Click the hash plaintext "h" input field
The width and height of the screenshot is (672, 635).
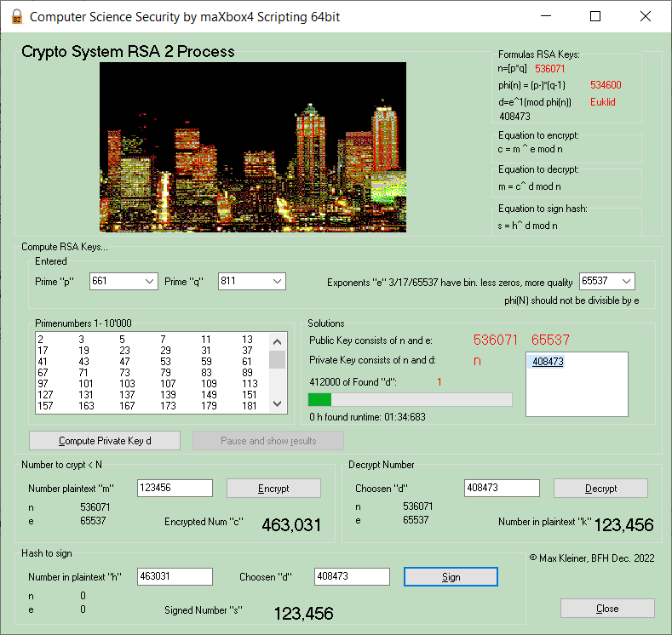[x=175, y=577]
